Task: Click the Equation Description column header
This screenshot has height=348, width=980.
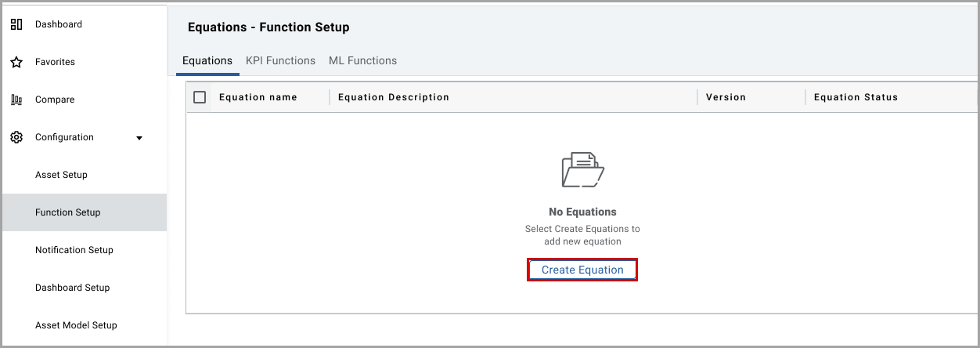Action: [394, 97]
